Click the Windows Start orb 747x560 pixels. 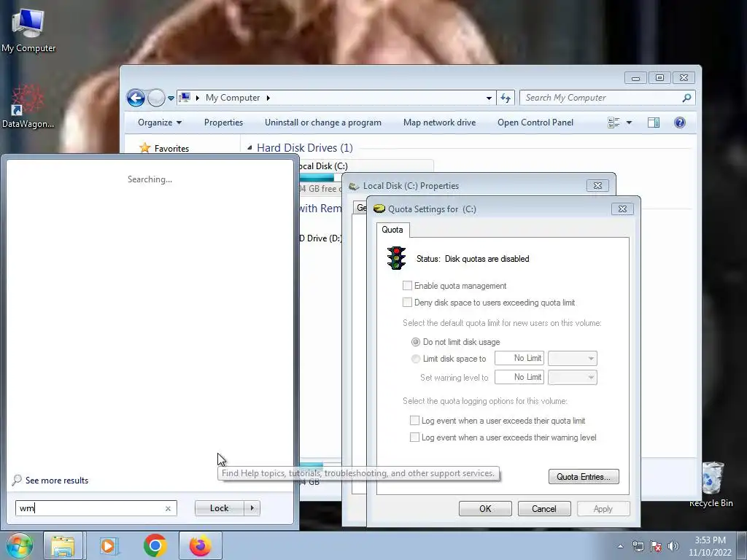[19, 545]
